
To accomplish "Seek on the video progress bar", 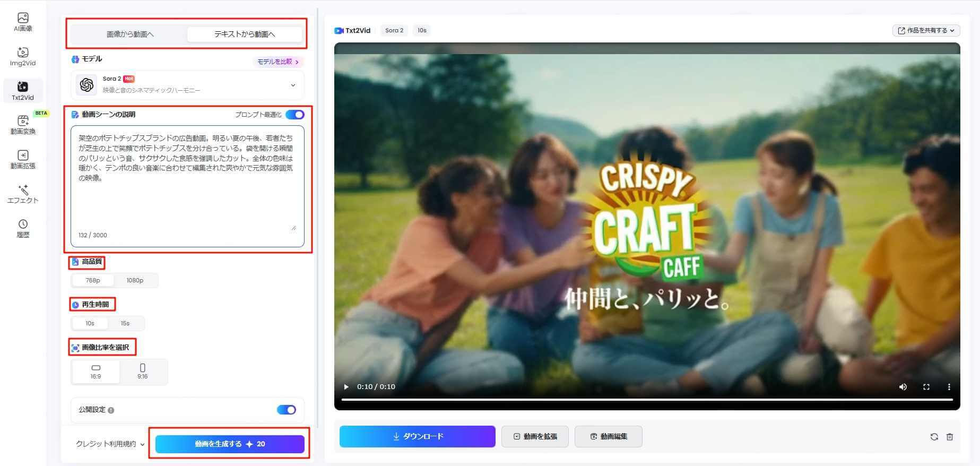I will (647, 400).
